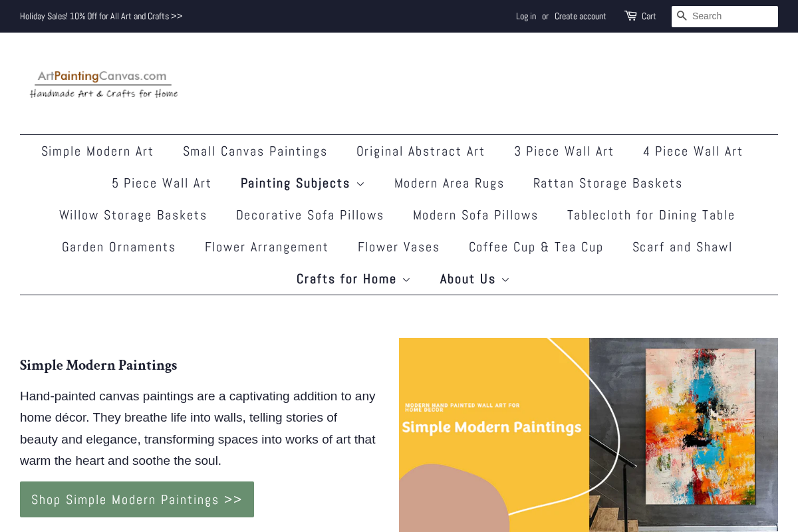This screenshot has height=532, width=798.
Task: Click the Create account link
Action: pos(580,15)
